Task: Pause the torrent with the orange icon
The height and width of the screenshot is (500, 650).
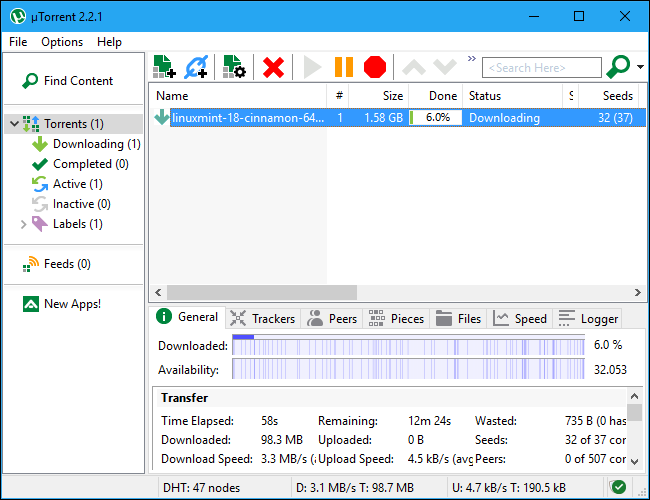Action: click(x=344, y=67)
